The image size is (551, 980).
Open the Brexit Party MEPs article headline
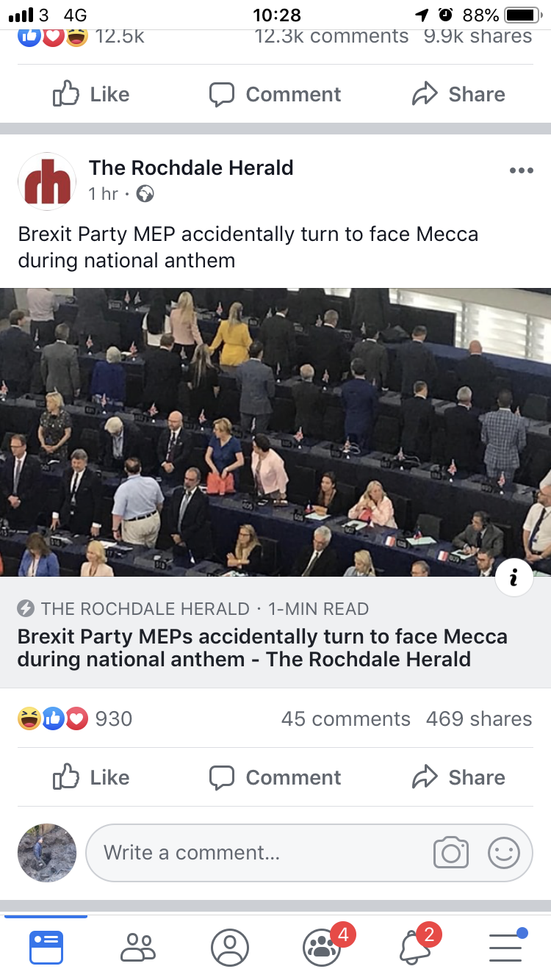coord(262,647)
